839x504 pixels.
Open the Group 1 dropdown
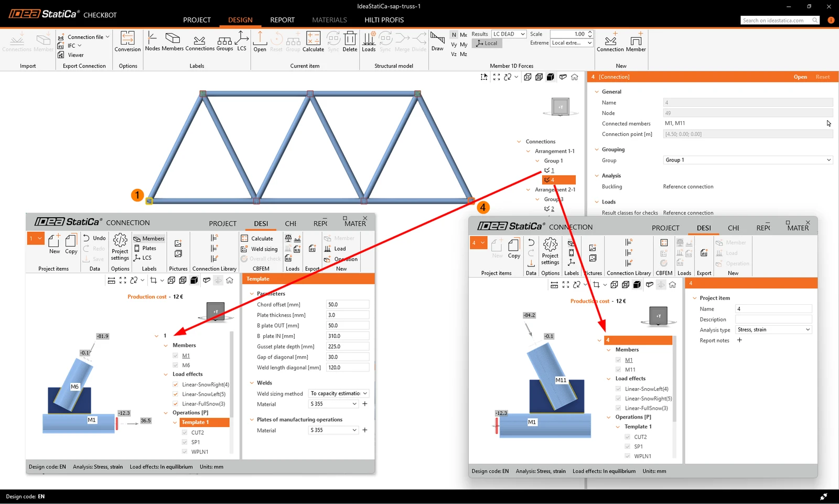point(748,160)
